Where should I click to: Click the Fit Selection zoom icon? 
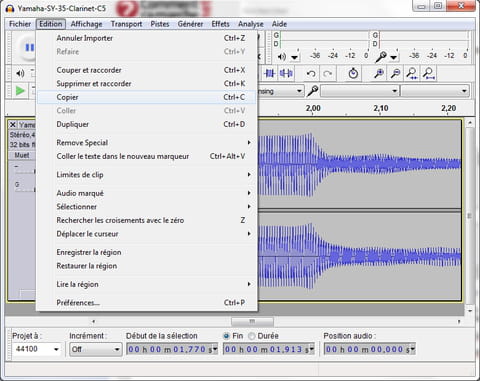[412, 73]
